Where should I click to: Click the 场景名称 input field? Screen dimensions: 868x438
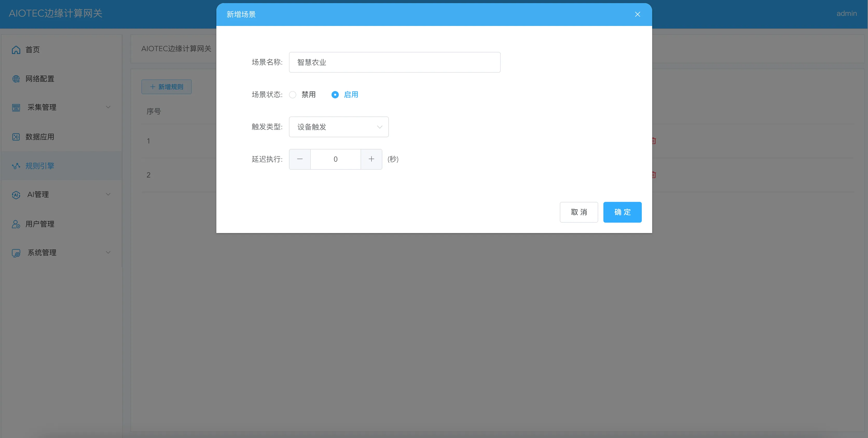tap(394, 62)
